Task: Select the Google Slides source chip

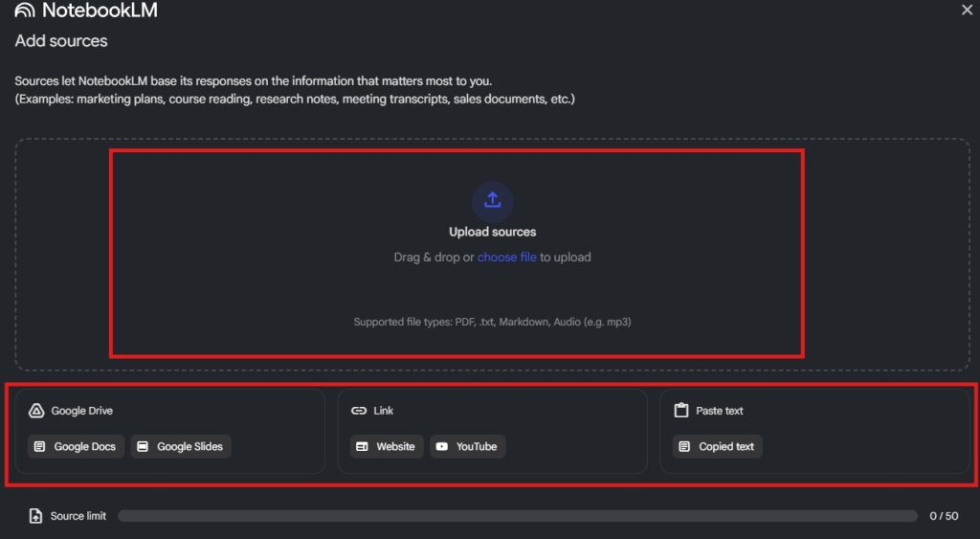Action: (x=181, y=446)
